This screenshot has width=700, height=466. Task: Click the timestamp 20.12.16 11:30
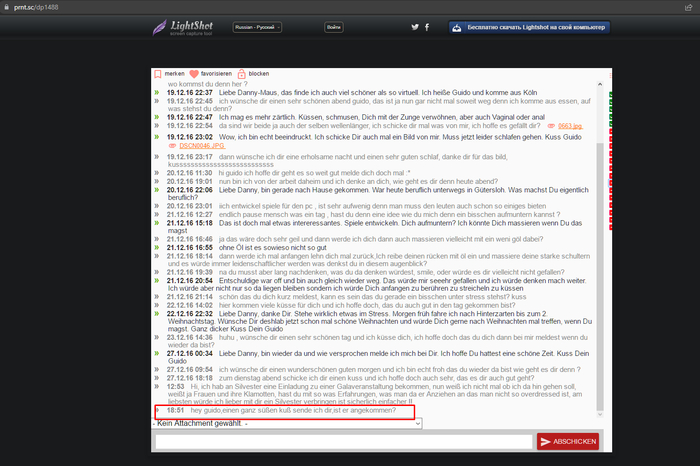click(190, 173)
